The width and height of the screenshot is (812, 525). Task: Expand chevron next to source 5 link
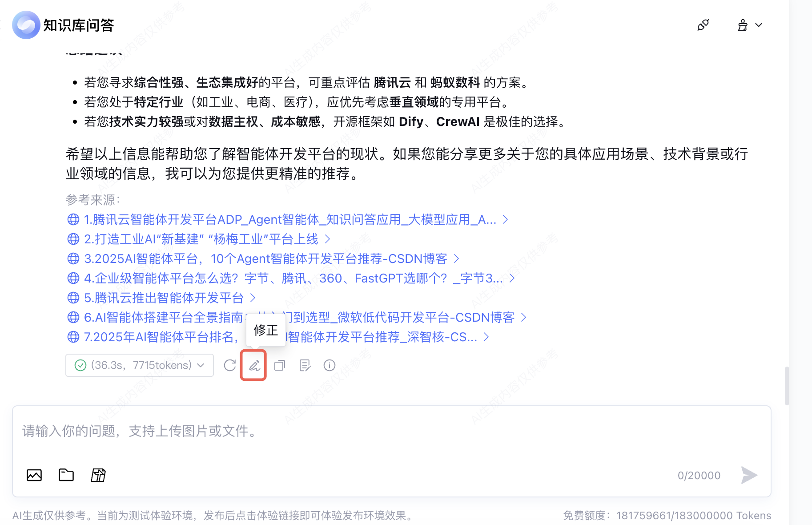point(253,298)
